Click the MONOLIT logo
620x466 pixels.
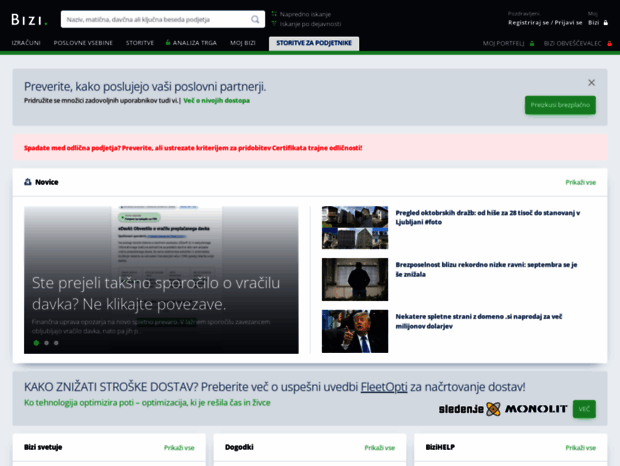(x=536, y=409)
